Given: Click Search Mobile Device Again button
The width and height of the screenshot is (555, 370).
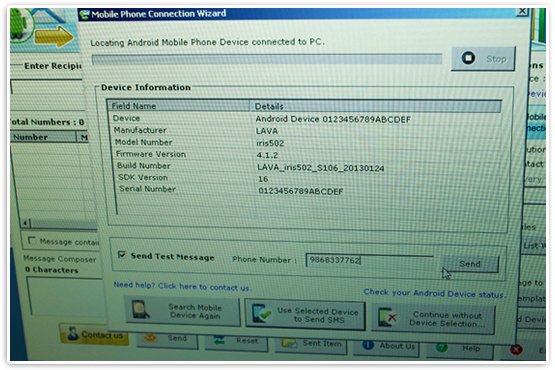Looking at the screenshot, I should tap(183, 311).
